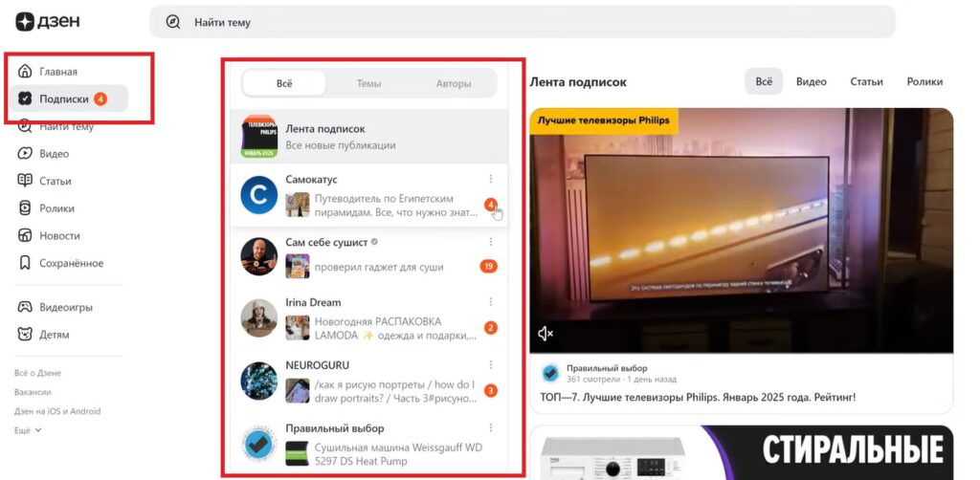
Task: Open Сам себе сушист three-dot menu
Action: tap(491, 242)
